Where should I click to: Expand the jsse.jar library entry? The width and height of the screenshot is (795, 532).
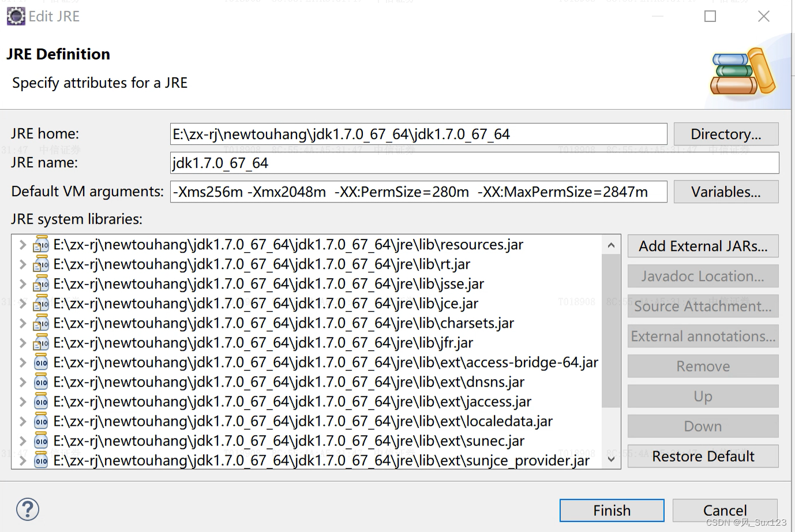click(x=22, y=284)
